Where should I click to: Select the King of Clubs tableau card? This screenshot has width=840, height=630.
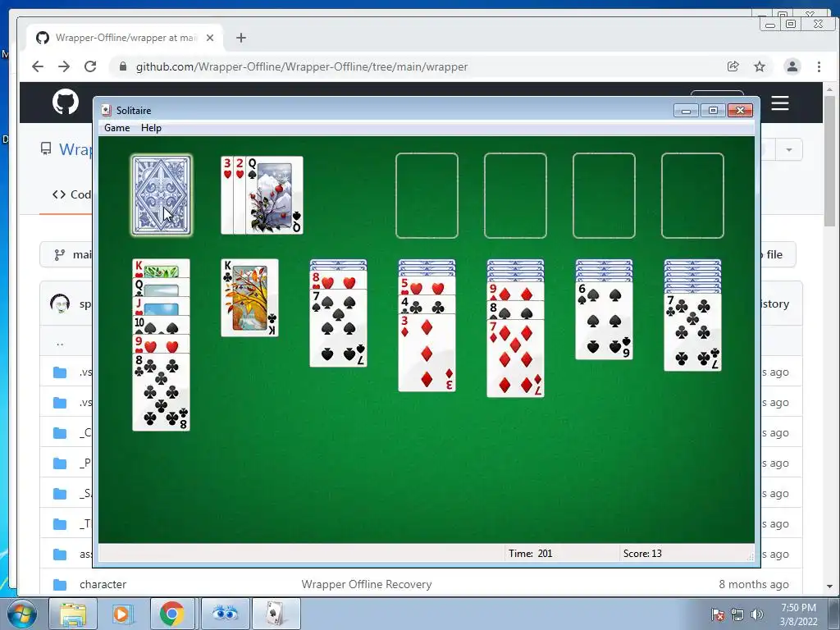coord(249,298)
